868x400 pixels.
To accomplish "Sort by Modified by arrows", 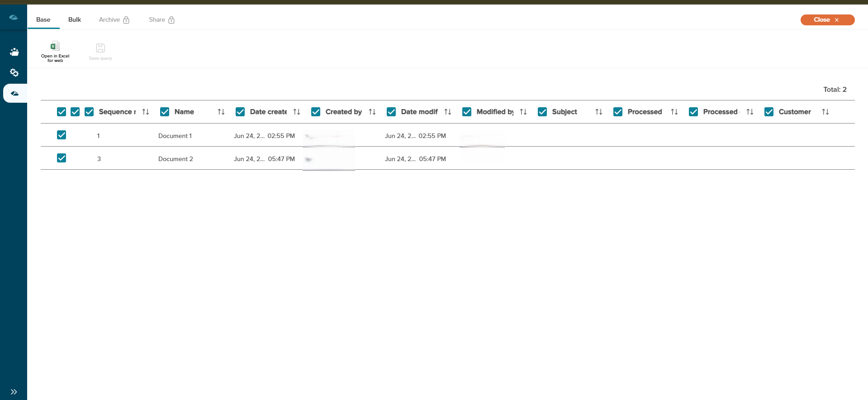I will pyautogui.click(x=523, y=112).
